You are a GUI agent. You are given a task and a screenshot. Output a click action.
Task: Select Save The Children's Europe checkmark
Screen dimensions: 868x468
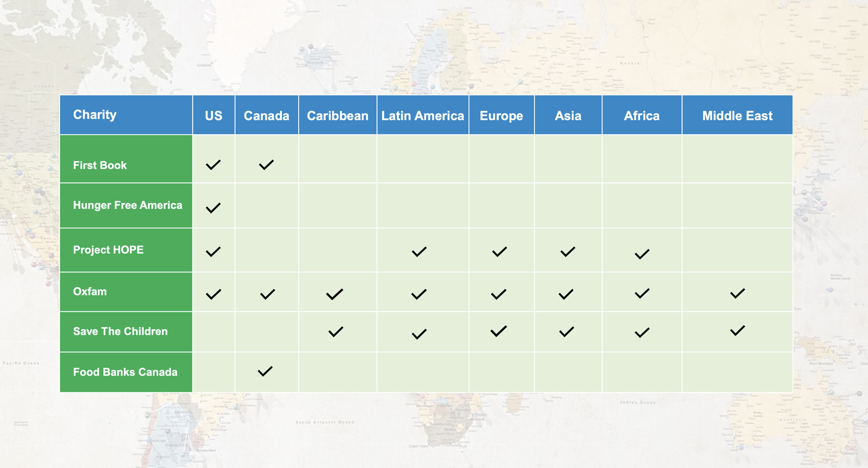click(x=499, y=331)
